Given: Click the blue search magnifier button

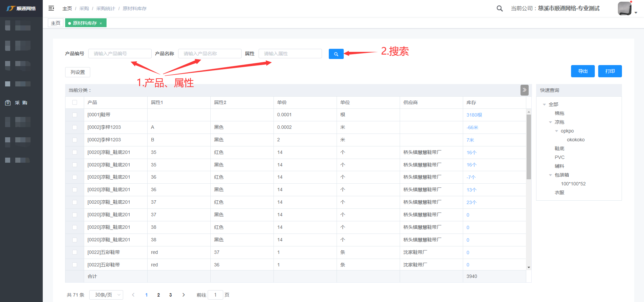Looking at the screenshot, I should (336, 54).
